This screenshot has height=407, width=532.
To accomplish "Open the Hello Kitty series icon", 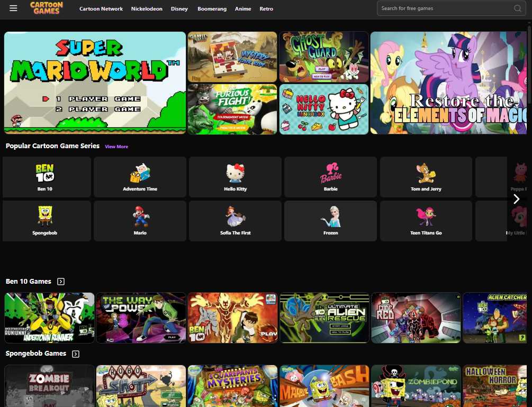I will click(x=235, y=177).
